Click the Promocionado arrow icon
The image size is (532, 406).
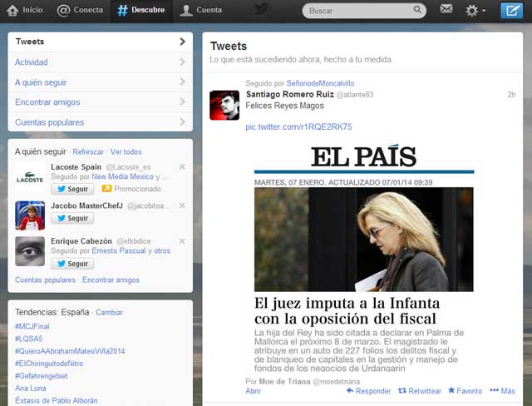(106, 188)
